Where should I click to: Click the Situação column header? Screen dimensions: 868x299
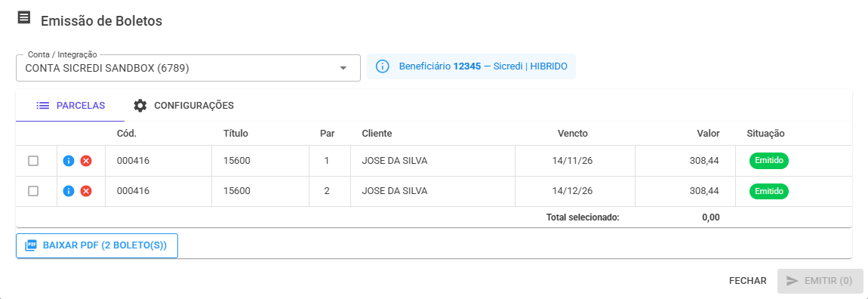(x=765, y=134)
